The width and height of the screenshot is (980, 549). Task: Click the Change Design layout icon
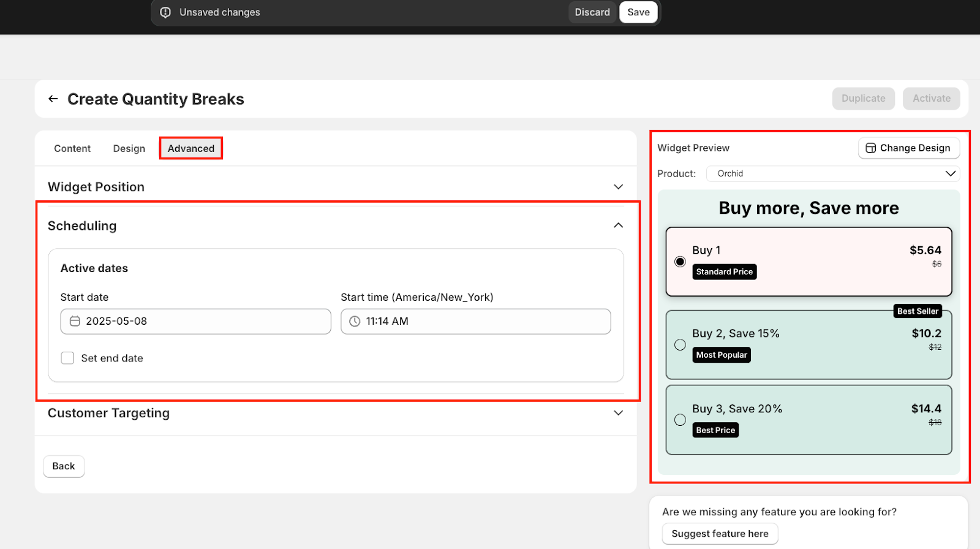click(870, 148)
